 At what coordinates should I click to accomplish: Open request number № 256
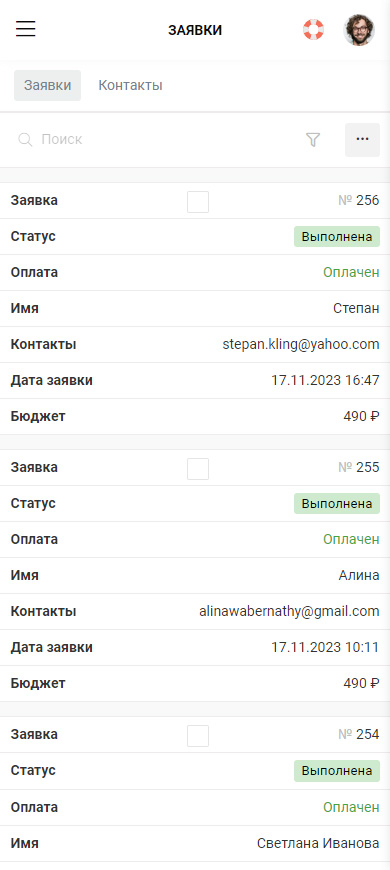(x=359, y=201)
